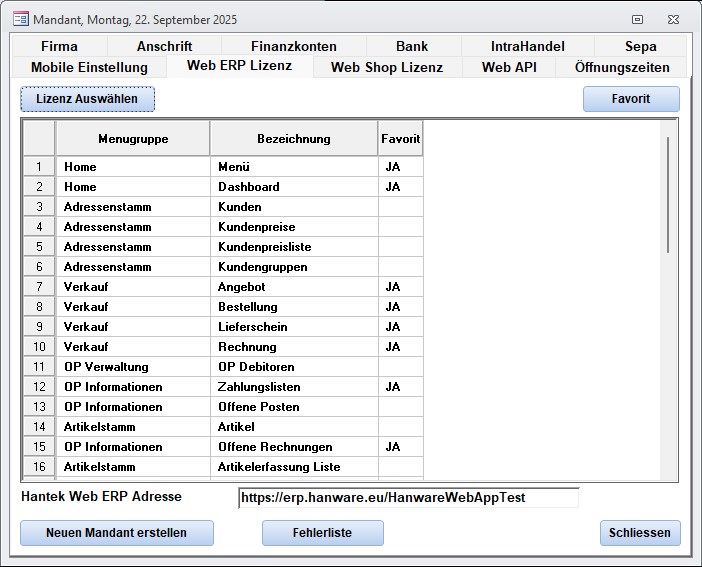Select the Favorit cell for Dashboard row
The height and width of the screenshot is (567, 702).
coord(400,187)
